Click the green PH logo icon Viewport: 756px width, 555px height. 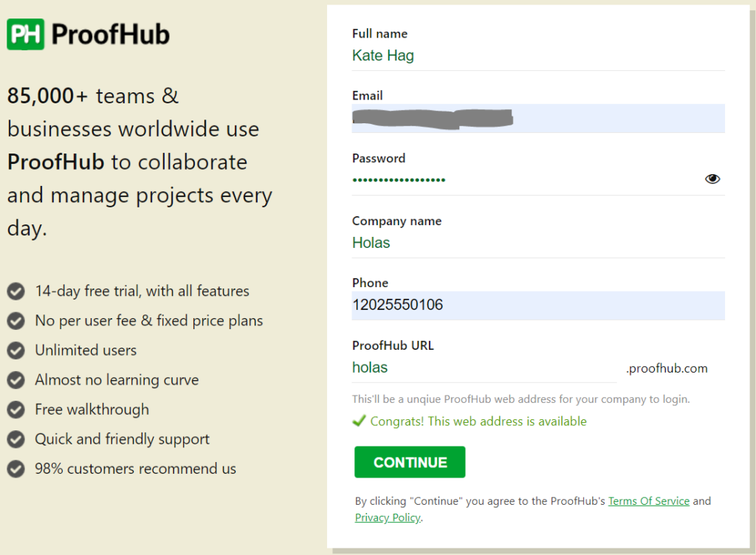(x=26, y=34)
